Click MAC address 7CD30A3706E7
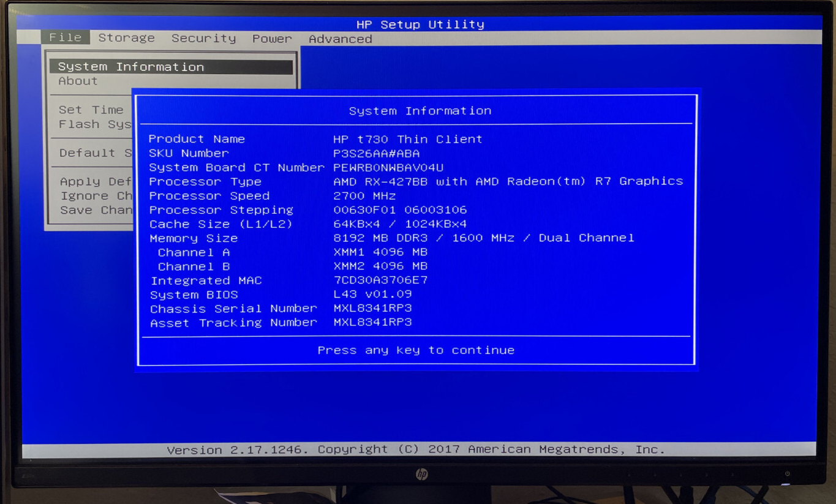836x504 pixels. tap(380, 280)
